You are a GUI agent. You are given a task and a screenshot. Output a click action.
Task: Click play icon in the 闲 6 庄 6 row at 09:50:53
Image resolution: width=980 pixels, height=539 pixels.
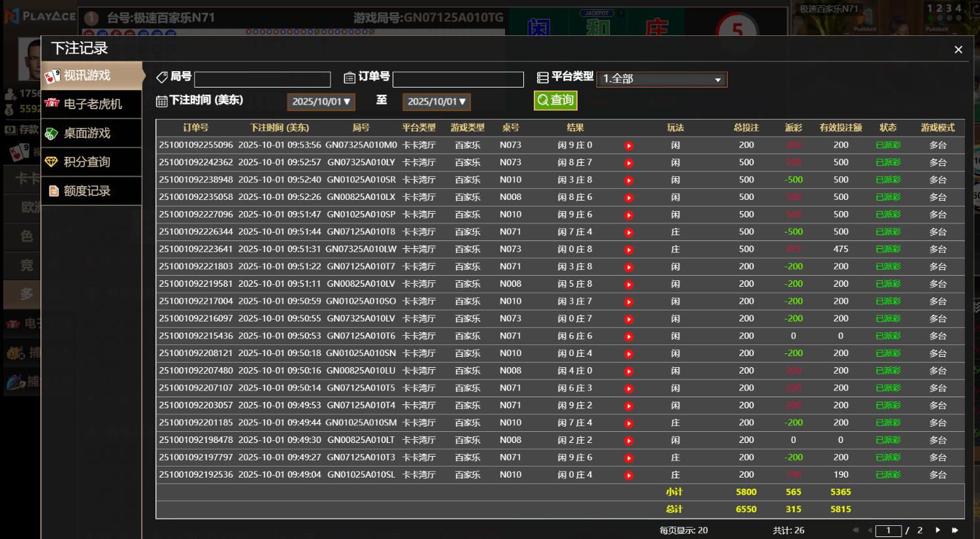click(x=629, y=336)
